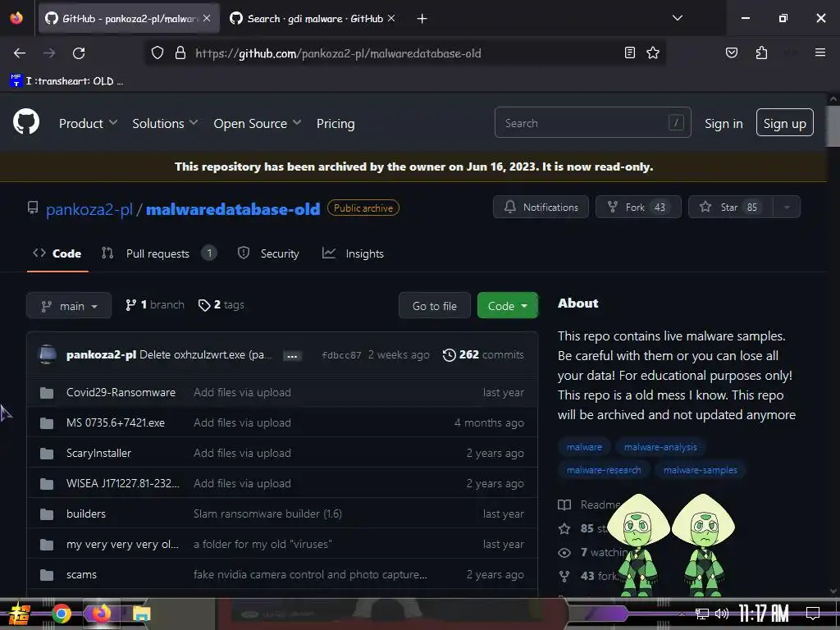This screenshot has height=630, width=840.
Task: Click the Covid29-Ransomware folder icon
Action: pos(47,393)
